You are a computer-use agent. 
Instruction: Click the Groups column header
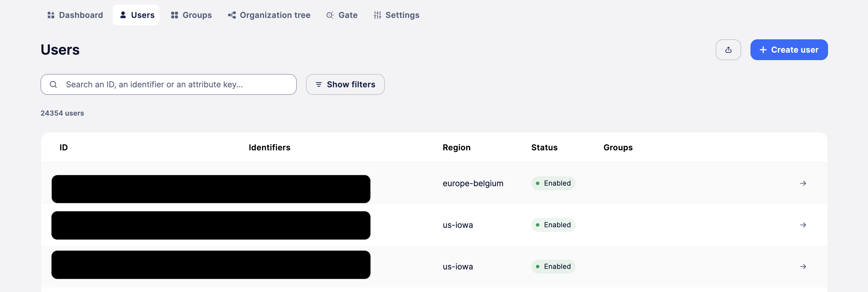click(x=618, y=147)
